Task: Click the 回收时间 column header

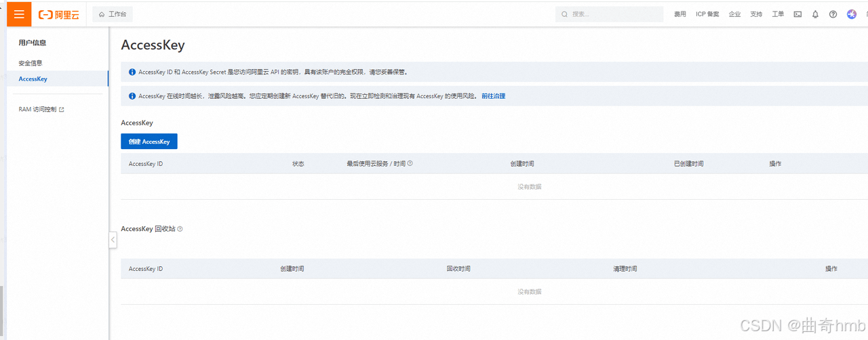Action: click(x=458, y=269)
